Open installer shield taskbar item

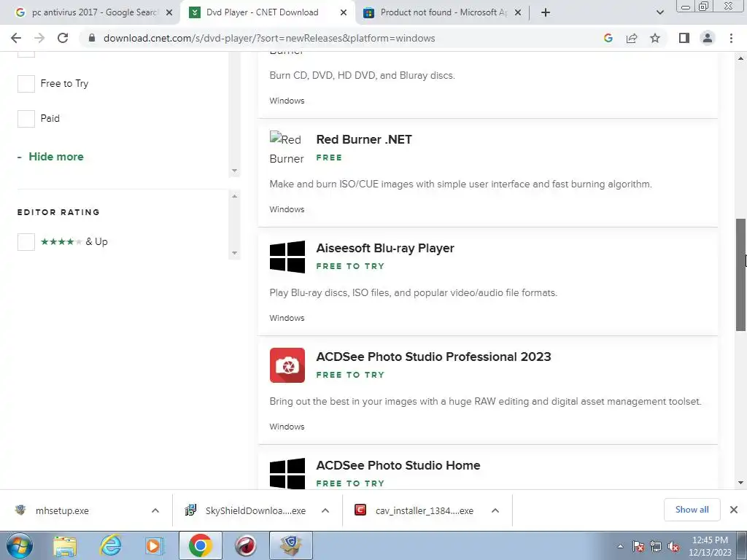click(291, 545)
